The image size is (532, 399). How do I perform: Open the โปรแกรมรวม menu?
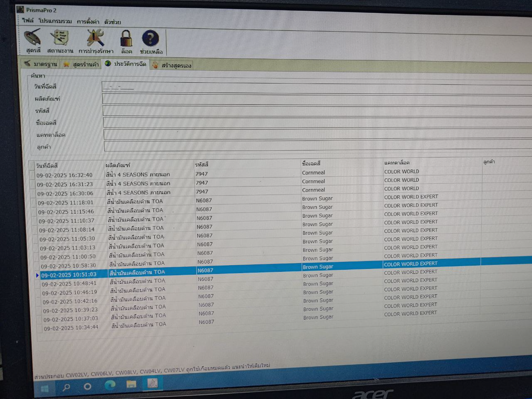coord(55,21)
